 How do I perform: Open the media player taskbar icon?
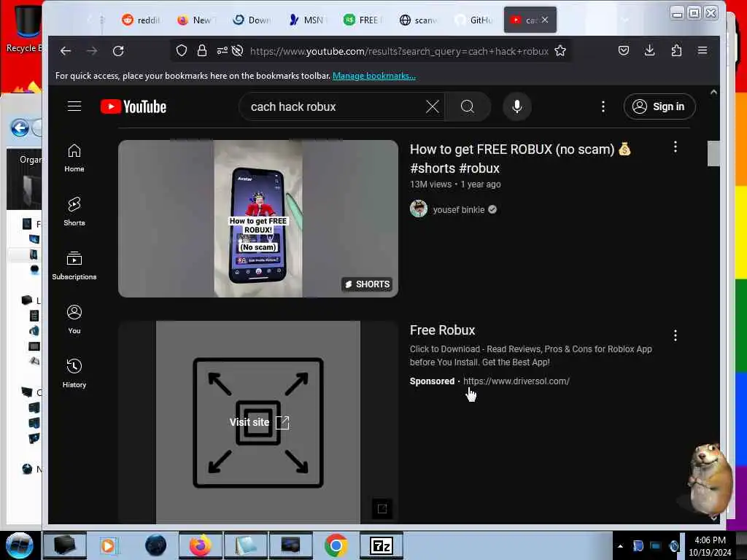click(108, 545)
